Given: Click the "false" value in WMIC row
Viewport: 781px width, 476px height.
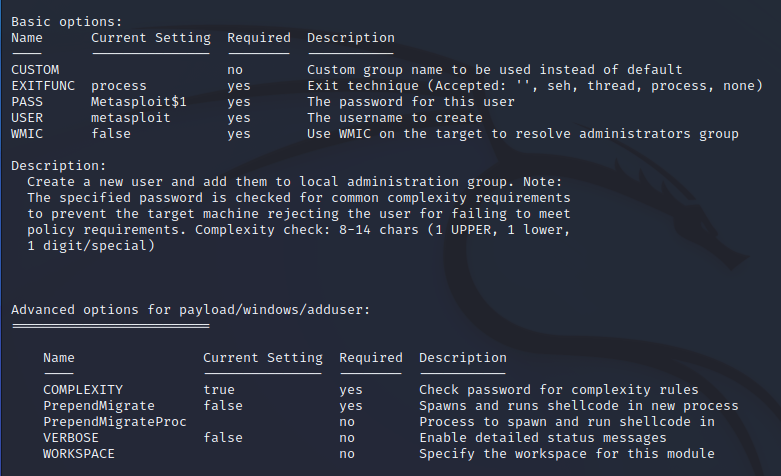Looking at the screenshot, I should coord(111,134).
